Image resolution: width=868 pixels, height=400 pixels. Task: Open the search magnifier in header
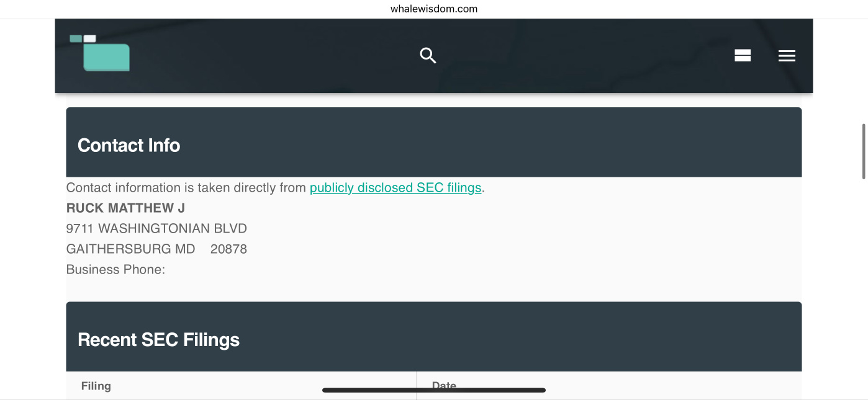(x=428, y=55)
